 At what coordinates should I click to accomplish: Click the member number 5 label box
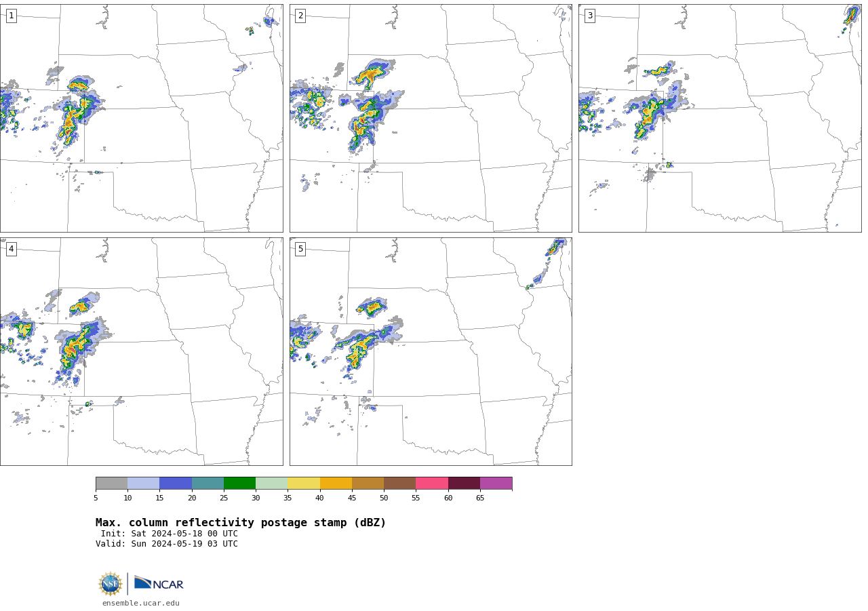[300, 249]
